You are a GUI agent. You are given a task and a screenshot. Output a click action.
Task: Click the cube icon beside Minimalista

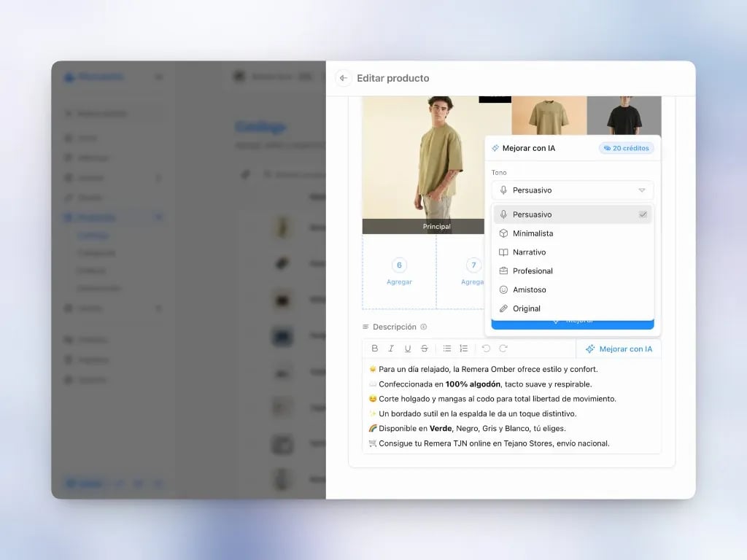pos(503,233)
